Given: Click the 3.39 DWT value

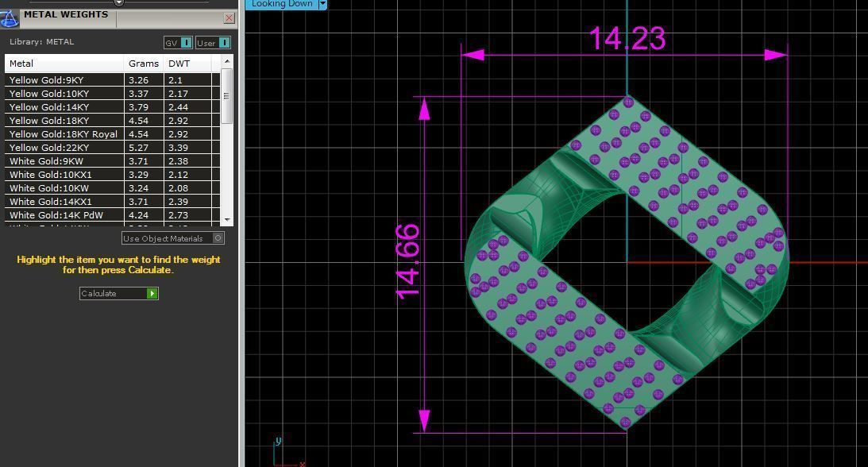Looking at the screenshot, I should 178,148.
